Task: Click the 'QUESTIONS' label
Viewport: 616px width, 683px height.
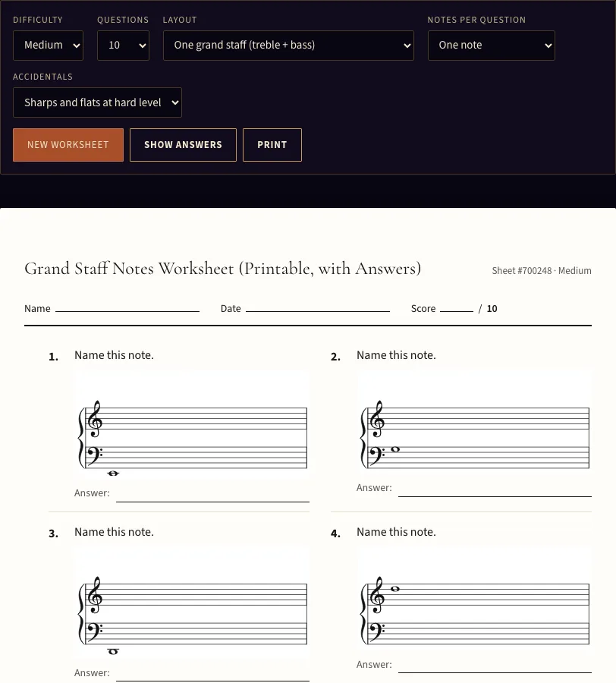Action: [x=123, y=20]
